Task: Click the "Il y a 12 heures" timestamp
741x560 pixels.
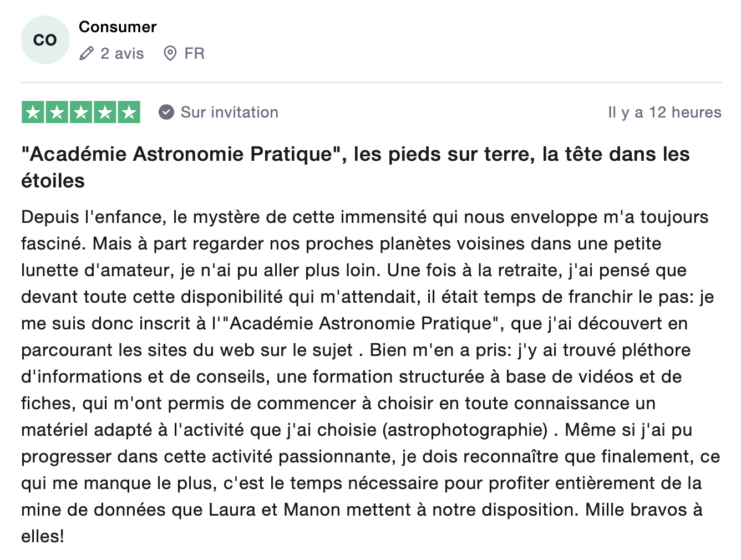Action: click(664, 113)
